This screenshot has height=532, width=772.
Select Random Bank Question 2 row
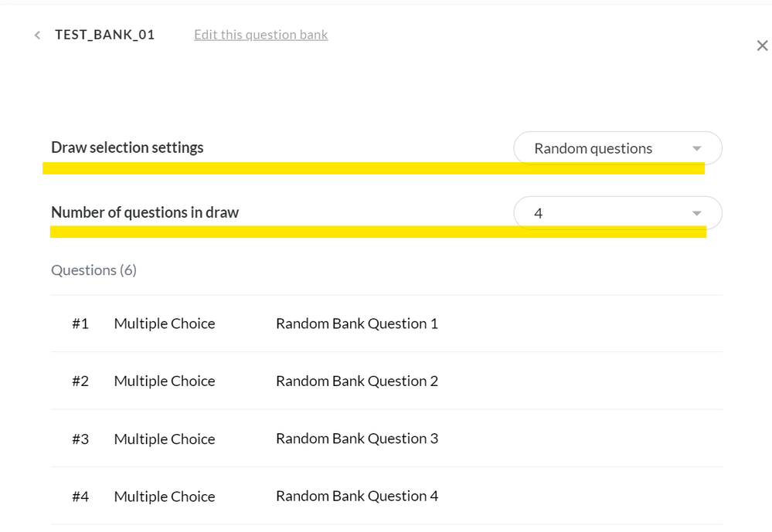(356, 381)
